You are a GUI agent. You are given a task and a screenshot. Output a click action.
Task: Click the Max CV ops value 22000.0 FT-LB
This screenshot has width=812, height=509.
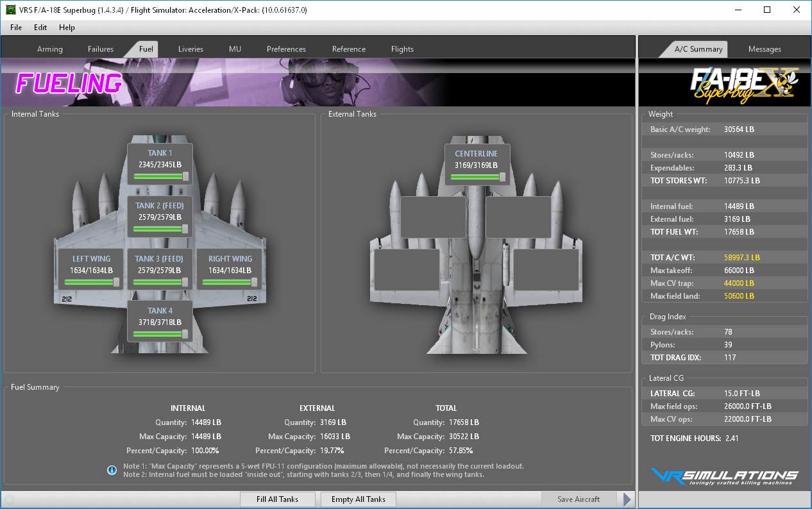747,419
